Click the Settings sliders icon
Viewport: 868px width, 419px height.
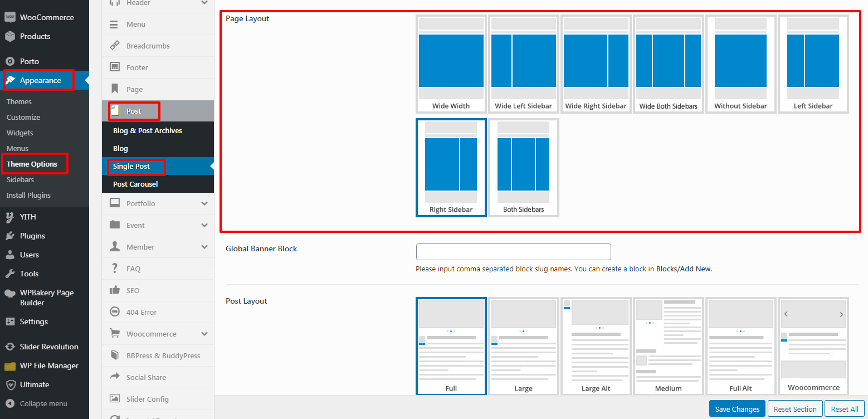click(10, 321)
